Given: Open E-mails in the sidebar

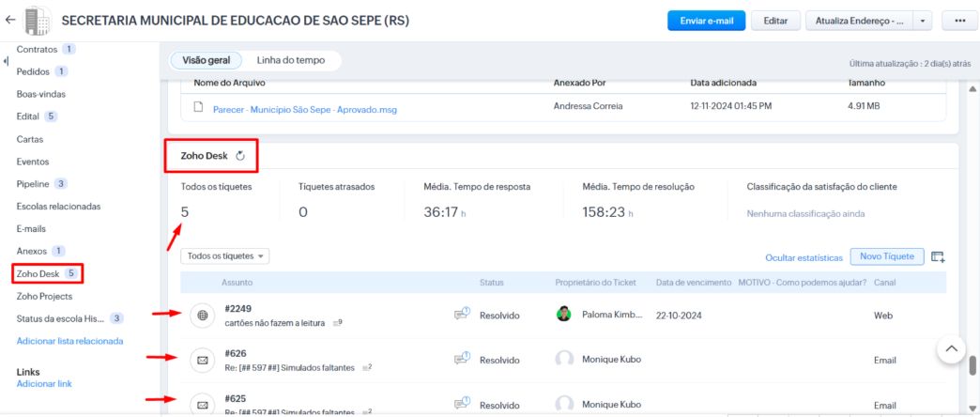Looking at the screenshot, I should point(31,229).
